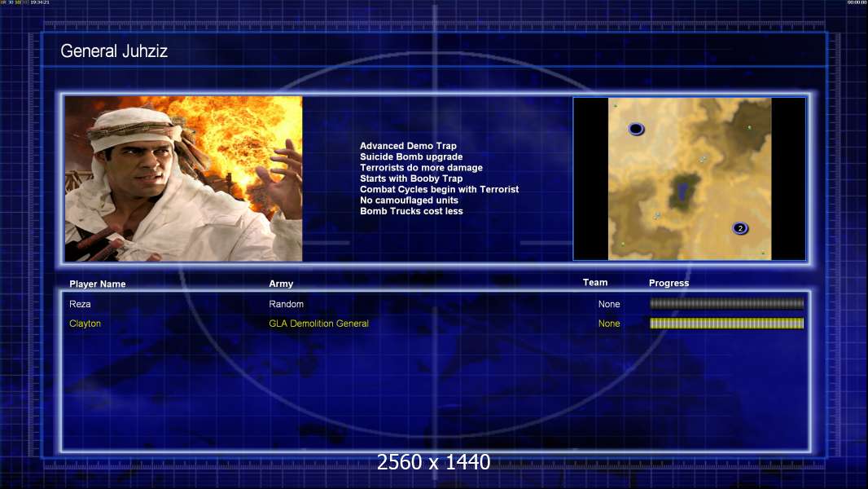This screenshot has width=868, height=489.
Task: Click the Team column header
Action: 595,283
